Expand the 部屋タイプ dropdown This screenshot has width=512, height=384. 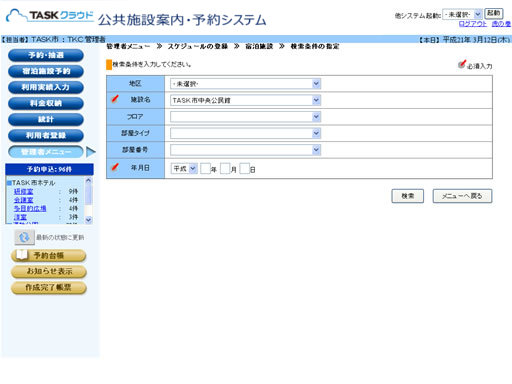pyautogui.click(x=245, y=133)
